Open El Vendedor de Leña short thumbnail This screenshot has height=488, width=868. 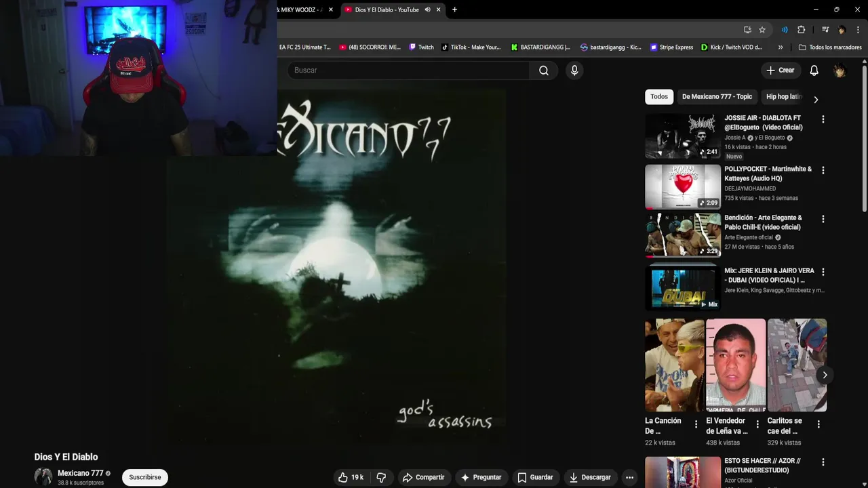pos(736,365)
